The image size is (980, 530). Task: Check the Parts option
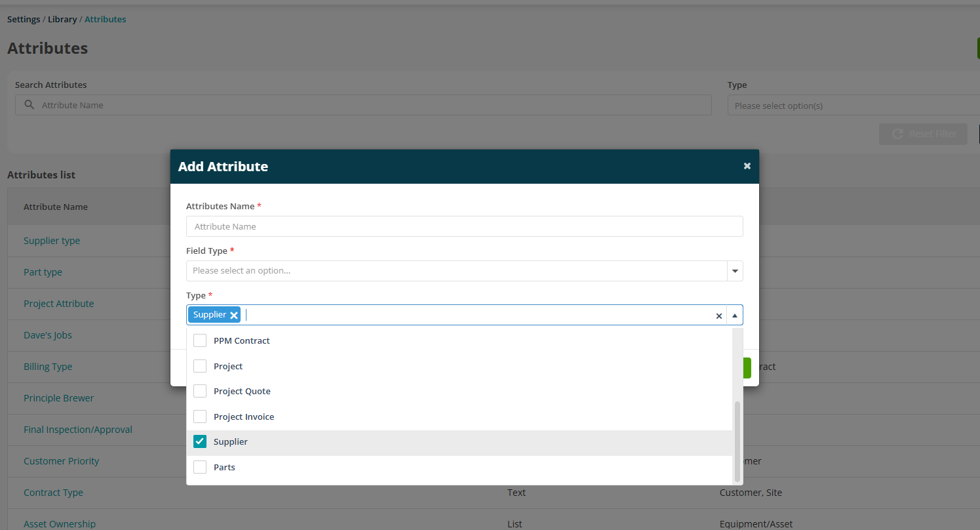point(200,467)
